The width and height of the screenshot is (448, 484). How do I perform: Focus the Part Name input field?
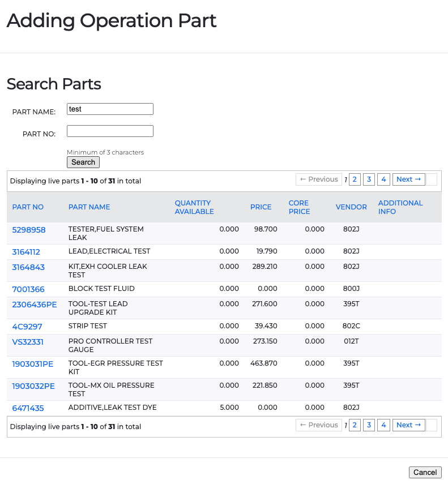click(x=110, y=109)
